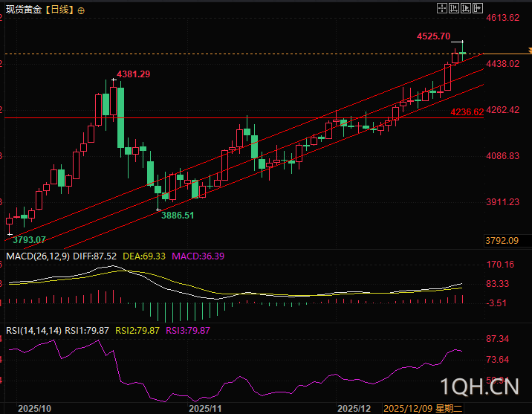
Task: Click the orange price marker arrow at right edge
Action: pyautogui.click(x=530, y=51)
